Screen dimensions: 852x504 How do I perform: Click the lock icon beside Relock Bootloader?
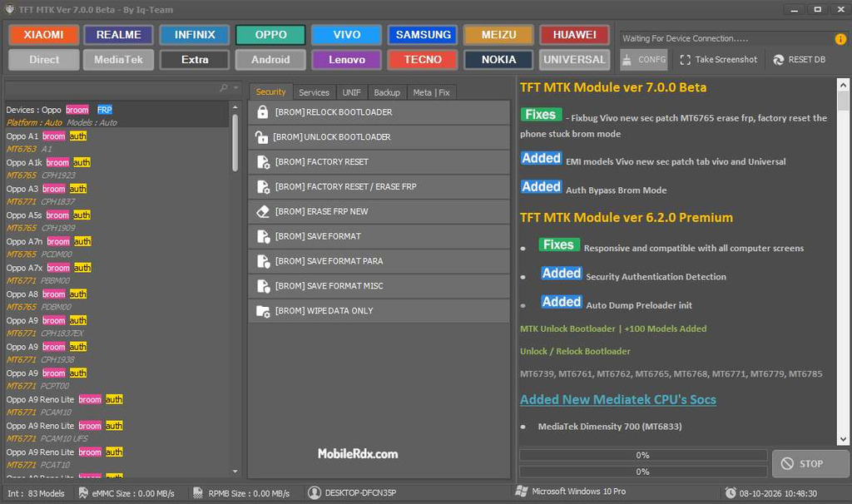pos(262,112)
